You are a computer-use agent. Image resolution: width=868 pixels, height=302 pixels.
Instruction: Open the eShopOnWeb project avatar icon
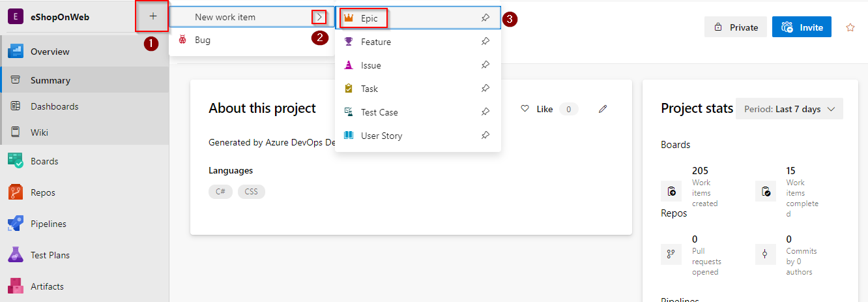(x=14, y=17)
